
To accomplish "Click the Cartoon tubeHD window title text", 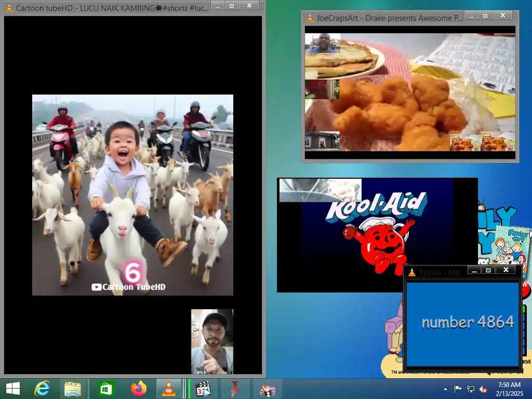I will click(x=112, y=8).
